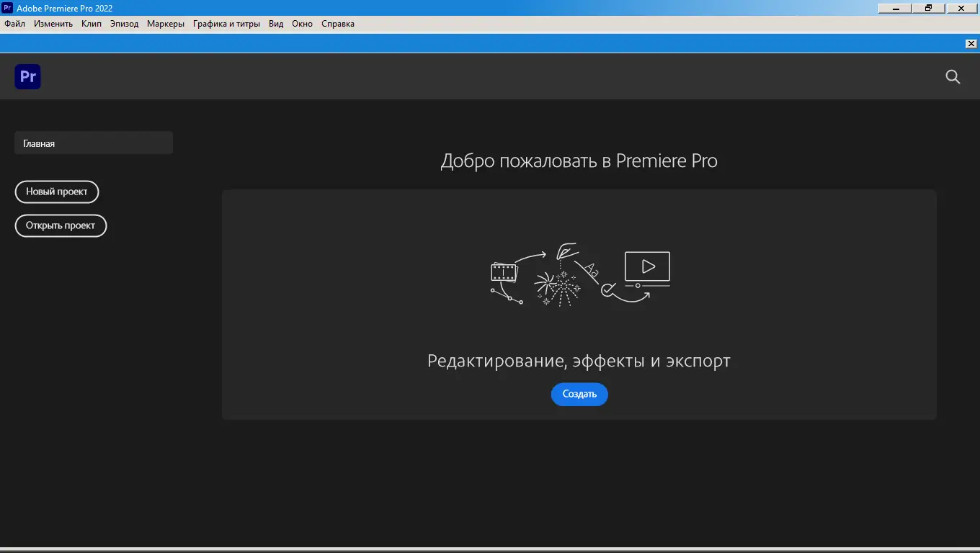Viewport: 980px width, 553px height.
Task: Open the Графика и титры menu
Action: 226,23
